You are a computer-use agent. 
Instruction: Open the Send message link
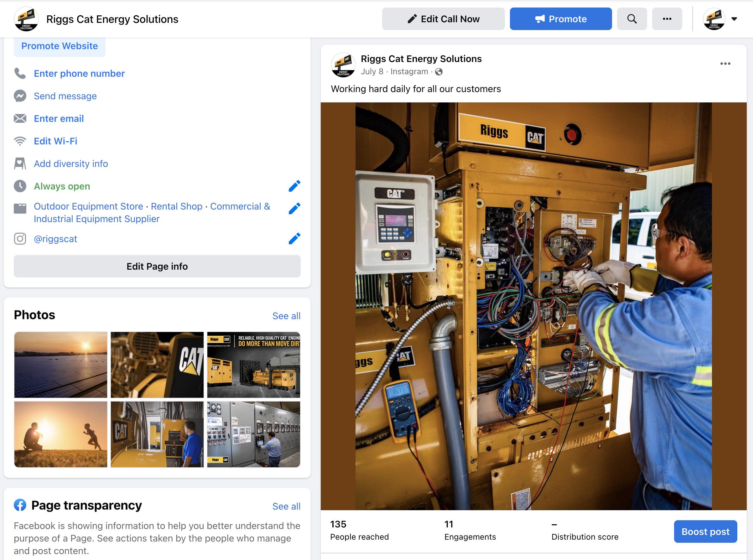coord(65,96)
